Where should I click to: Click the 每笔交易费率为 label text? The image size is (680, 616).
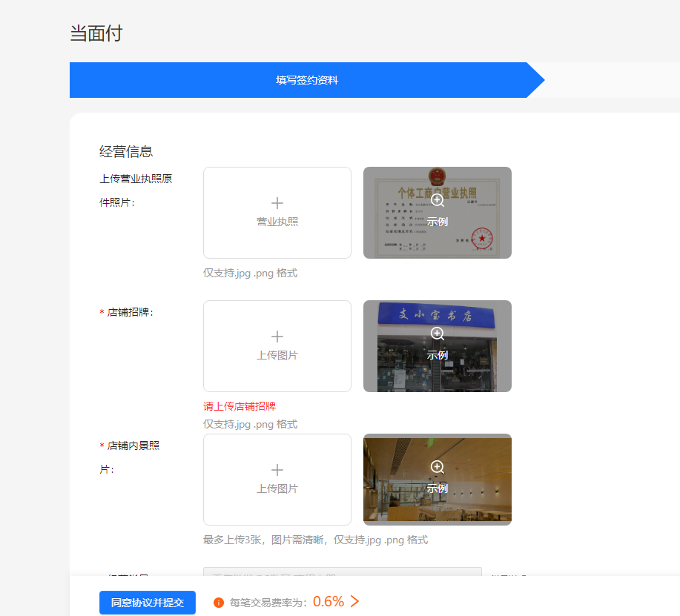point(268,603)
